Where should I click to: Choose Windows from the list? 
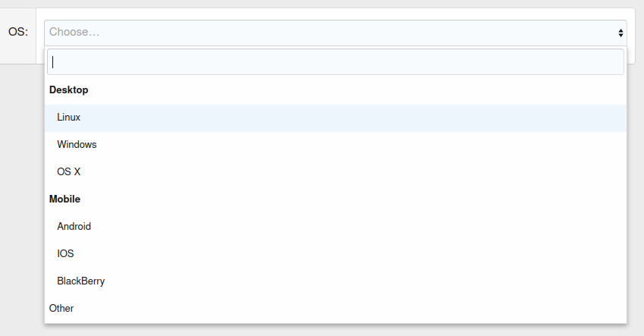pyautogui.click(x=77, y=145)
